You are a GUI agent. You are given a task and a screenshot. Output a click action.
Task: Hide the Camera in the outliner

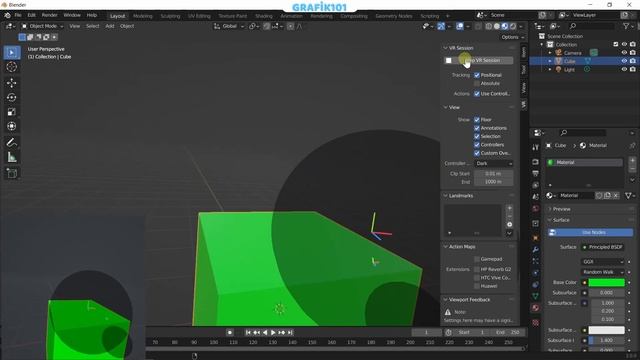coord(624,53)
